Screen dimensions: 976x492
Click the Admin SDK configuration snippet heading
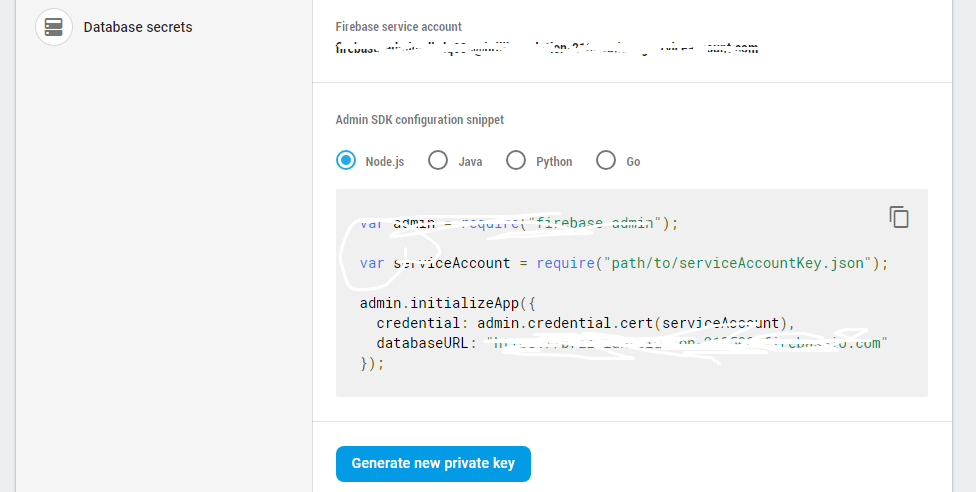pyautogui.click(x=420, y=119)
